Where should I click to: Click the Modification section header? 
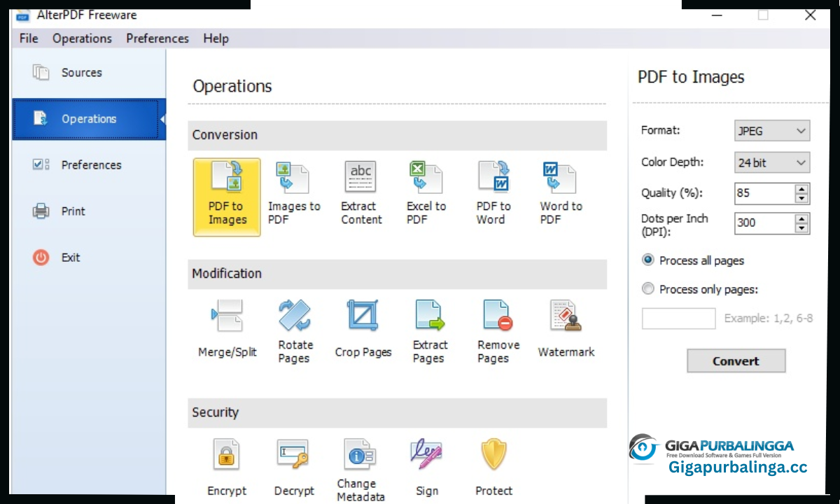[x=397, y=274]
